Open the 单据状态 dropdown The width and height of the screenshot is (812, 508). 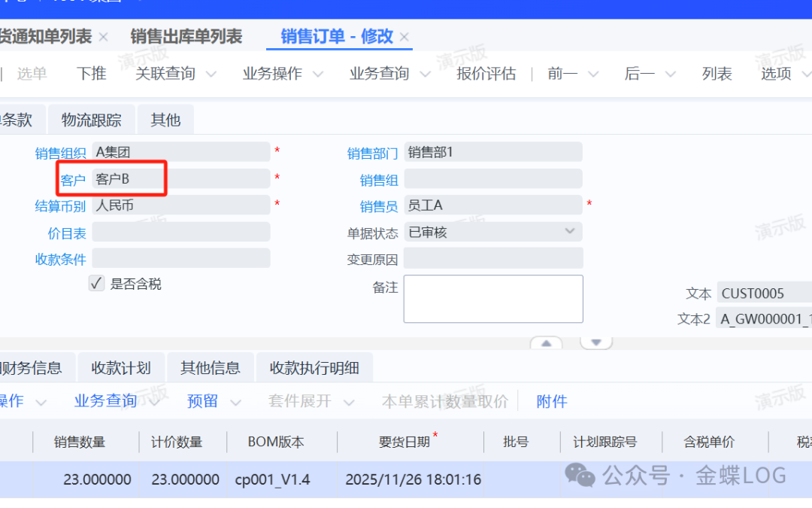(569, 232)
